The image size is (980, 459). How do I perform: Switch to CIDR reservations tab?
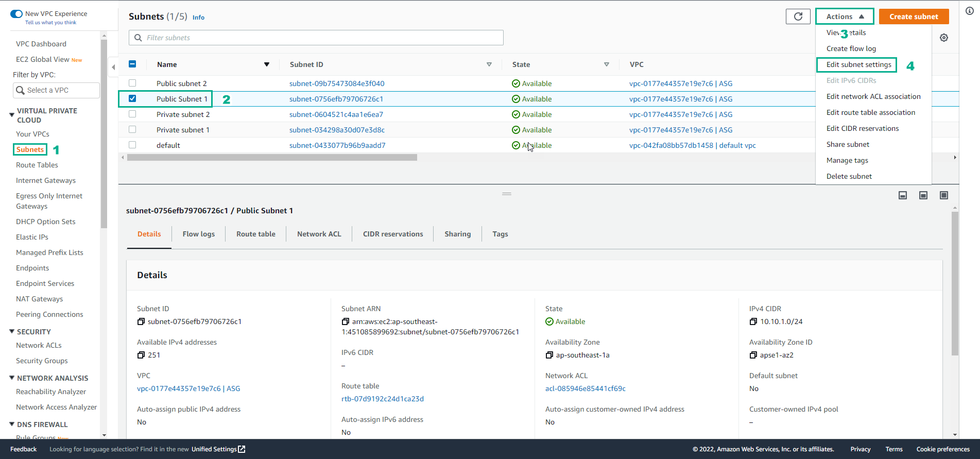393,234
